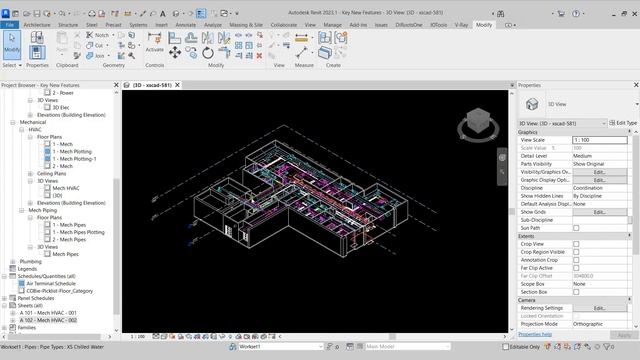Click Edit for Visibility/Graphics Overrides
640x360 pixels.
pos(600,172)
